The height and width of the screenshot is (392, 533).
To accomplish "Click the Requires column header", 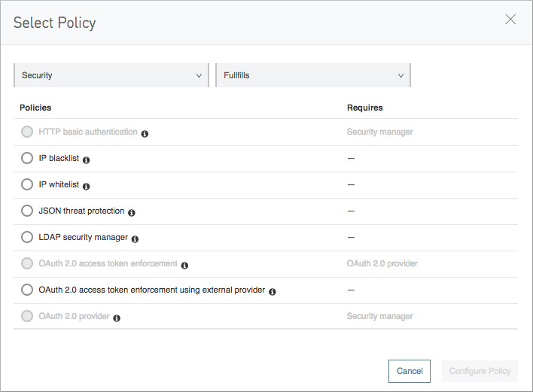I will click(364, 108).
